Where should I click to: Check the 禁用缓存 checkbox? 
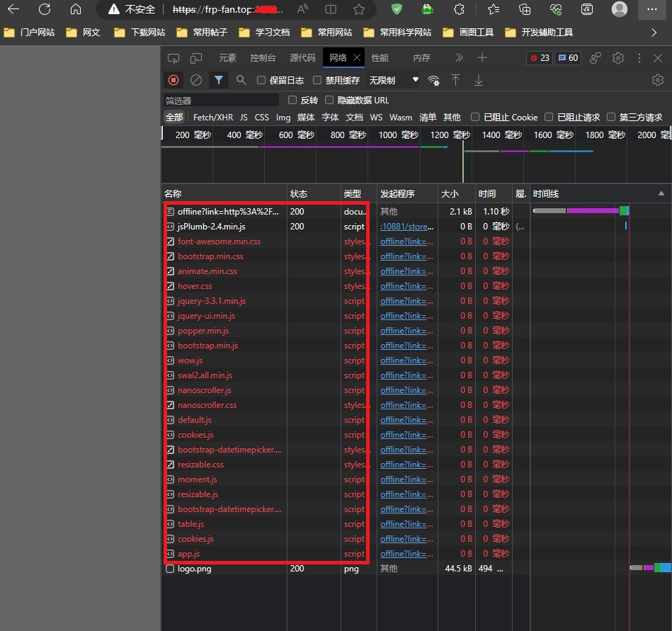(x=317, y=80)
